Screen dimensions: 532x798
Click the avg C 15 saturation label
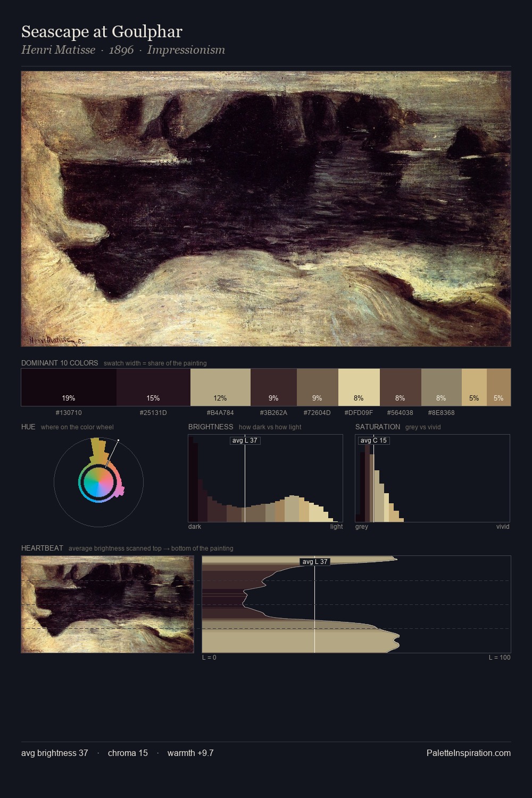click(373, 440)
